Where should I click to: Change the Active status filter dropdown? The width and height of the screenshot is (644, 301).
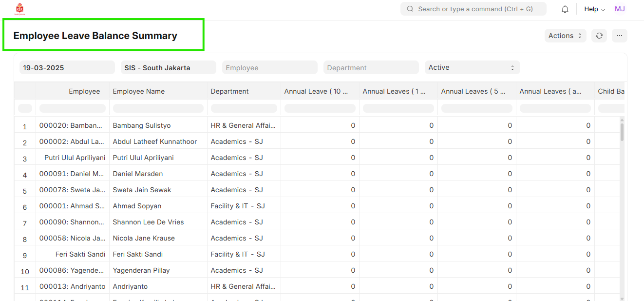tap(472, 68)
